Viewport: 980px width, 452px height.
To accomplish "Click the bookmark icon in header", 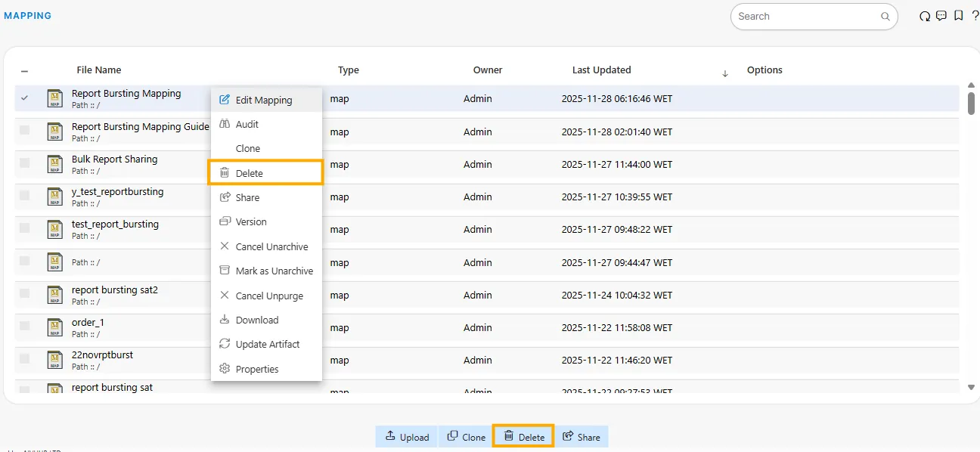I will 959,16.
